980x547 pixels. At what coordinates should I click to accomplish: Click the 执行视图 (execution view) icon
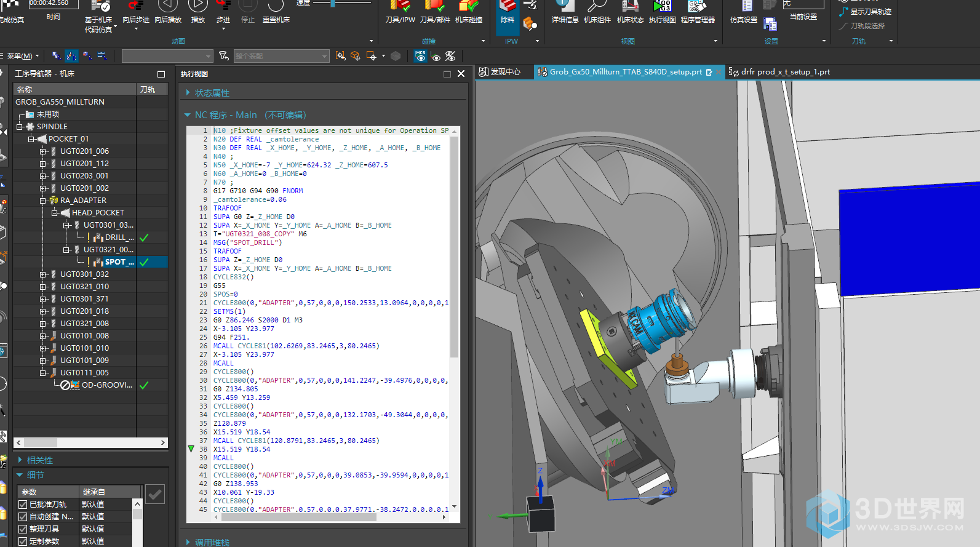tap(662, 6)
